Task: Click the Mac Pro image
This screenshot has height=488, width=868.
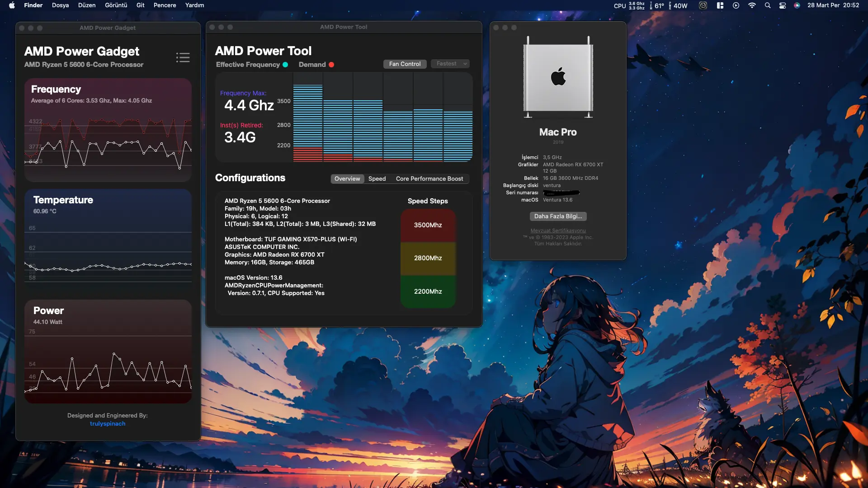Action: click(x=558, y=76)
